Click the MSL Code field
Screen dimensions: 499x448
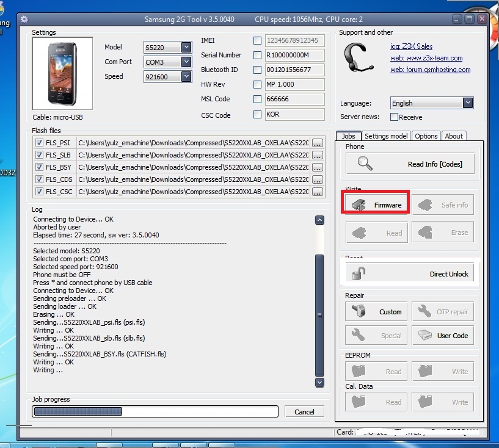click(x=294, y=99)
